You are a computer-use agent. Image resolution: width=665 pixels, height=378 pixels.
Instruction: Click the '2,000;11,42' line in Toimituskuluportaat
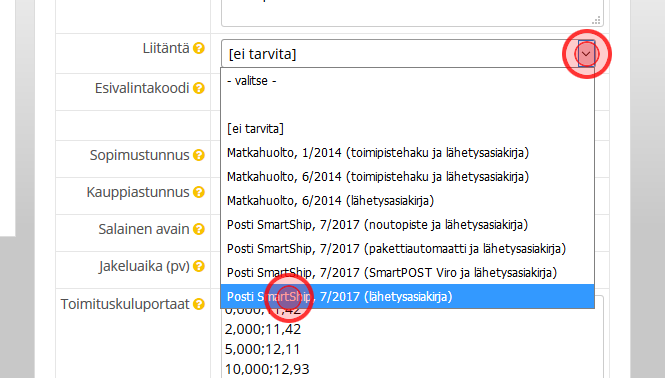click(x=263, y=329)
